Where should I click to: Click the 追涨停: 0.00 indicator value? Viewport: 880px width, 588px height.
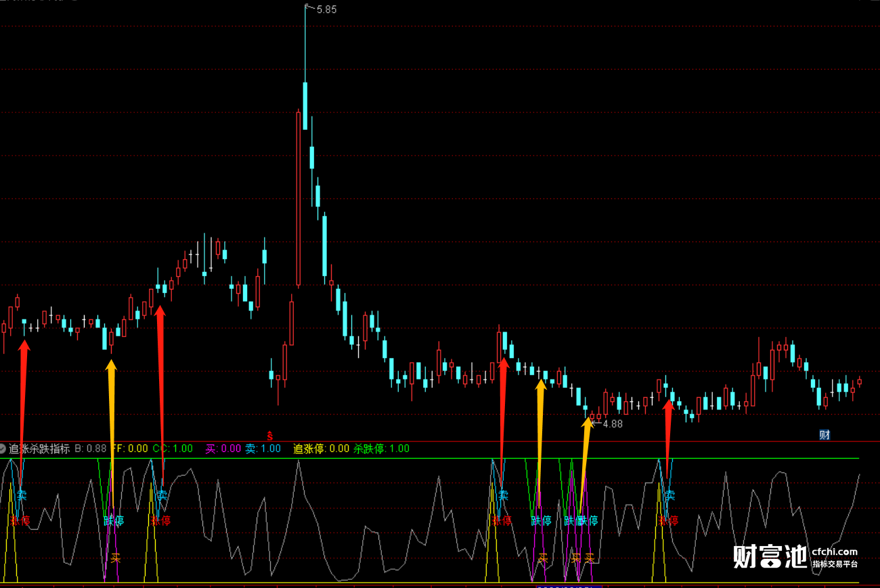[x=322, y=449]
